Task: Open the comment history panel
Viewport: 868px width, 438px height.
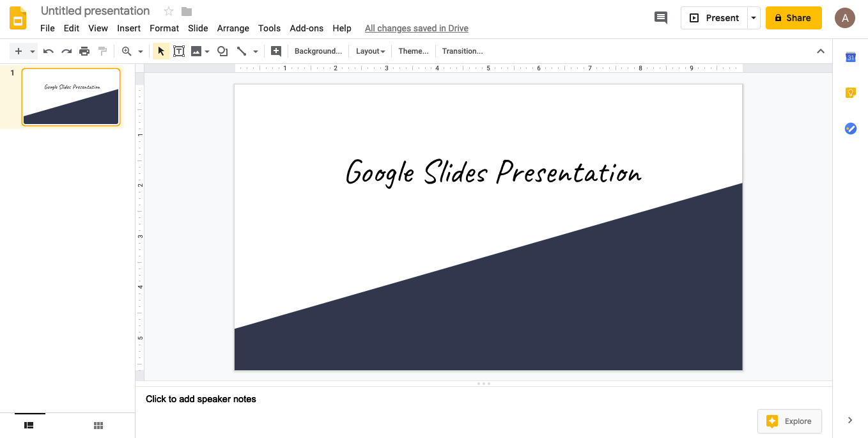Action: tap(661, 17)
